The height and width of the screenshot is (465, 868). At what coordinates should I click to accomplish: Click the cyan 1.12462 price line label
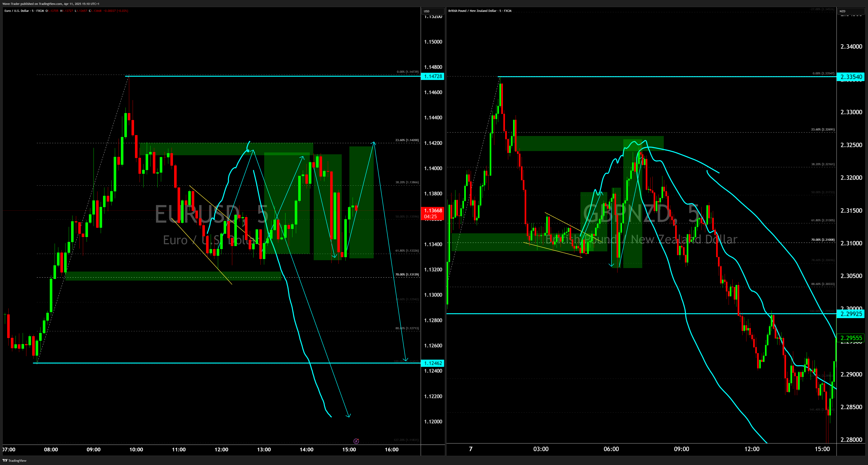[433, 363]
